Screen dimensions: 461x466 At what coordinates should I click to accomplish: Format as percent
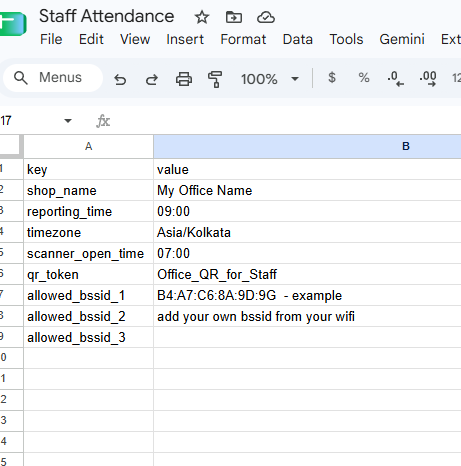[364, 78]
